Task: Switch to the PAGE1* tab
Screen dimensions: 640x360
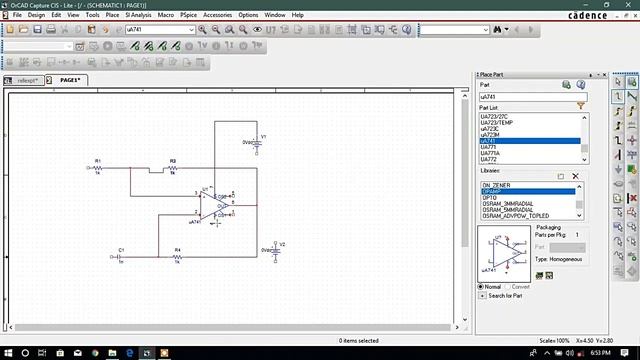Action: pyautogui.click(x=66, y=80)
